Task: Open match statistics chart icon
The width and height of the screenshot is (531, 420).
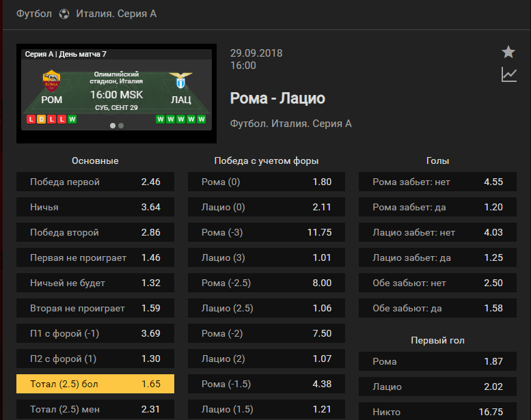Action: coord(508,74)
